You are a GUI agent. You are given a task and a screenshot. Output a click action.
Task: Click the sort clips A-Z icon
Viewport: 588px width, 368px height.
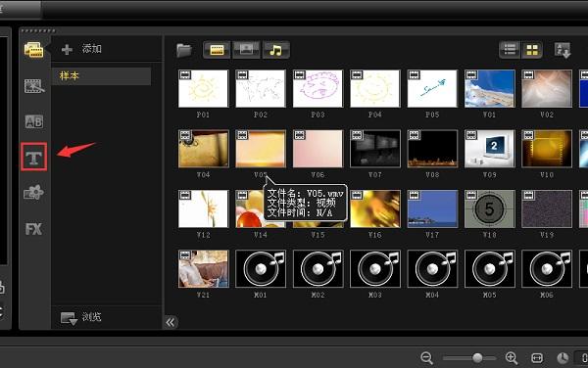(563, 50)
